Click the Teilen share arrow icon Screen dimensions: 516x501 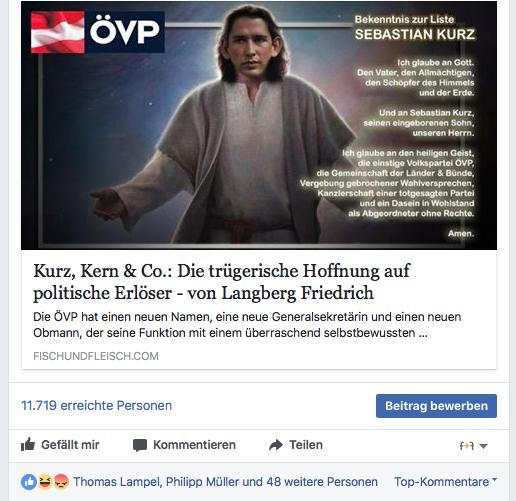point(276,445)
